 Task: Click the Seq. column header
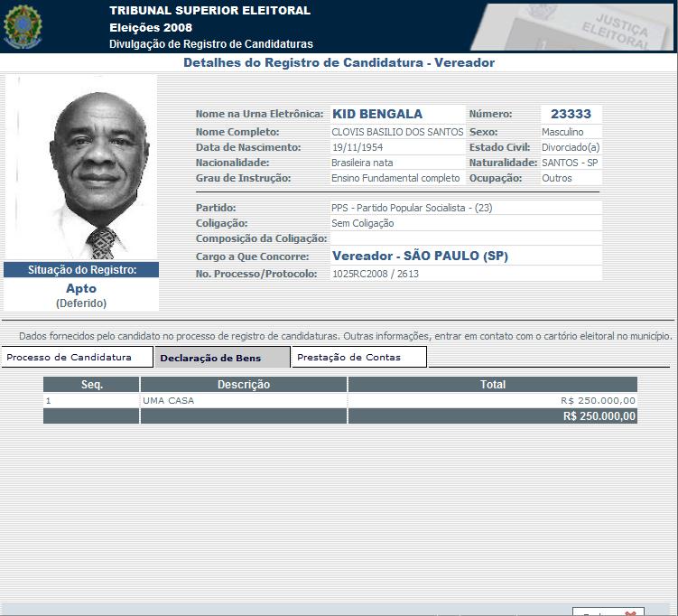[x=92, y=384]
